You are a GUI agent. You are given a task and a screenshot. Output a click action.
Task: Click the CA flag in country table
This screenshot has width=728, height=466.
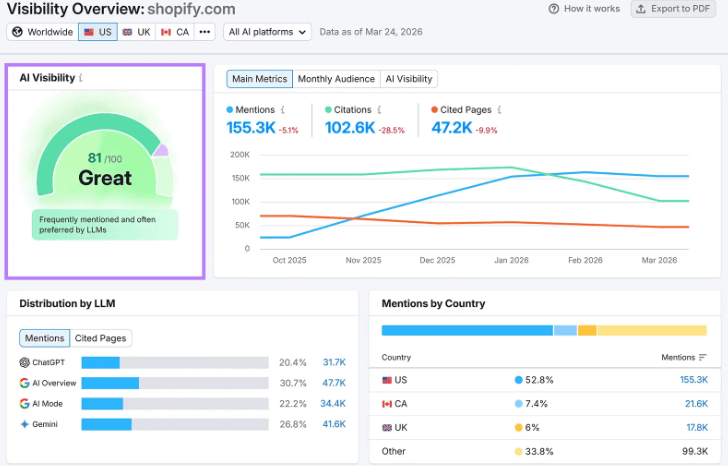click(x=387, y=404)
